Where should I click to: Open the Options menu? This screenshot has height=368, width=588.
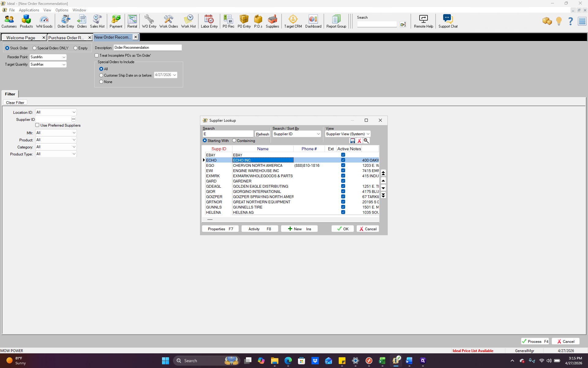pos(62,10)
